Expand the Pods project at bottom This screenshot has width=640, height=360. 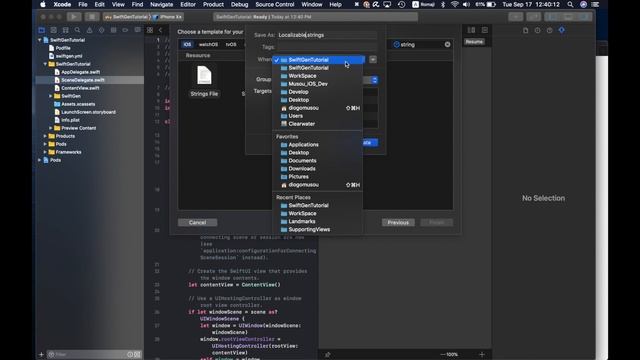(x=40, y=160)
